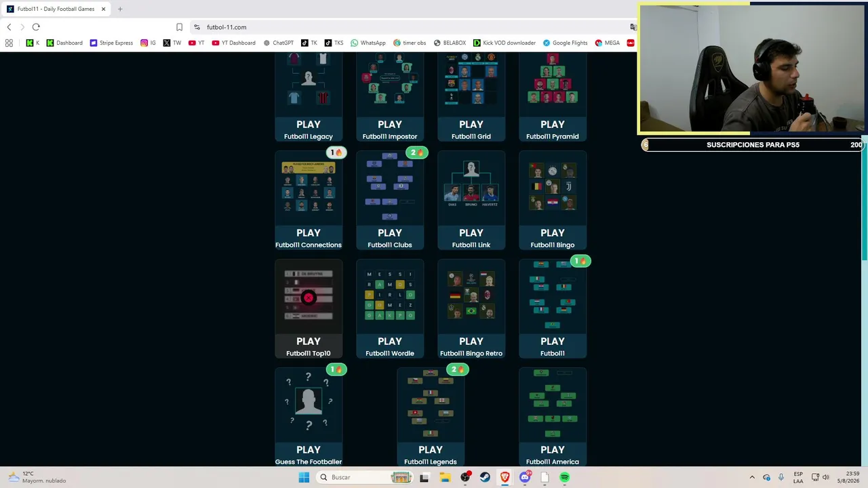Open Discord from the taskbar
Screen dimensions: 868x488
tap(525, 477)
